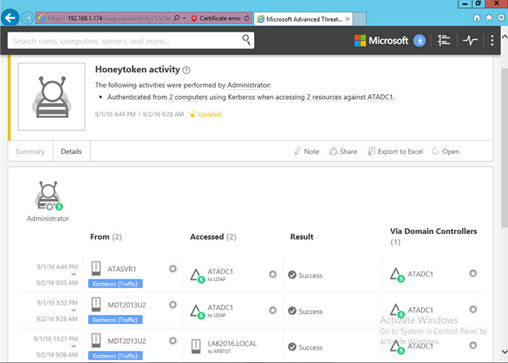The image size is (508, 363).
Task: Click the magnifier search icon
Action: point(246,40)
